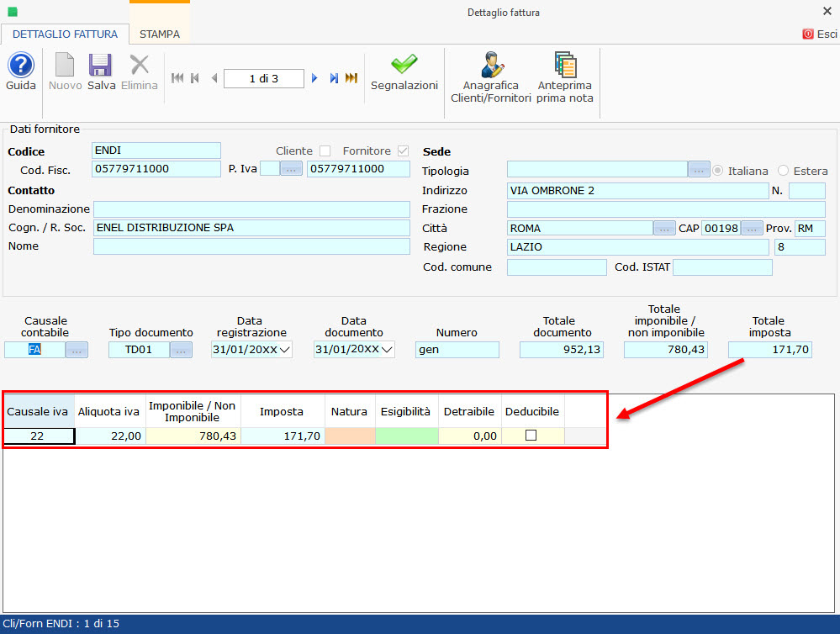
Task: Click the record counter field 1 di 3
Action: [x=263, y=79]
